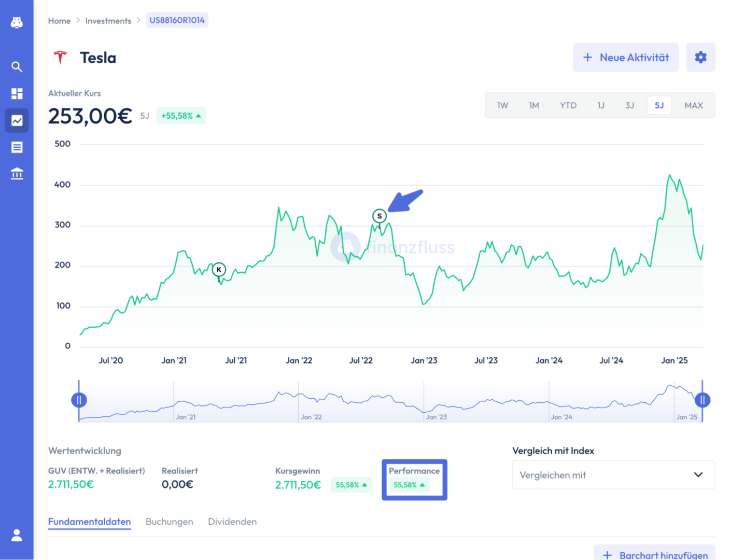
Task: Click the Kursgewinn value 2.711,50€
Action: tap(298, 485)
